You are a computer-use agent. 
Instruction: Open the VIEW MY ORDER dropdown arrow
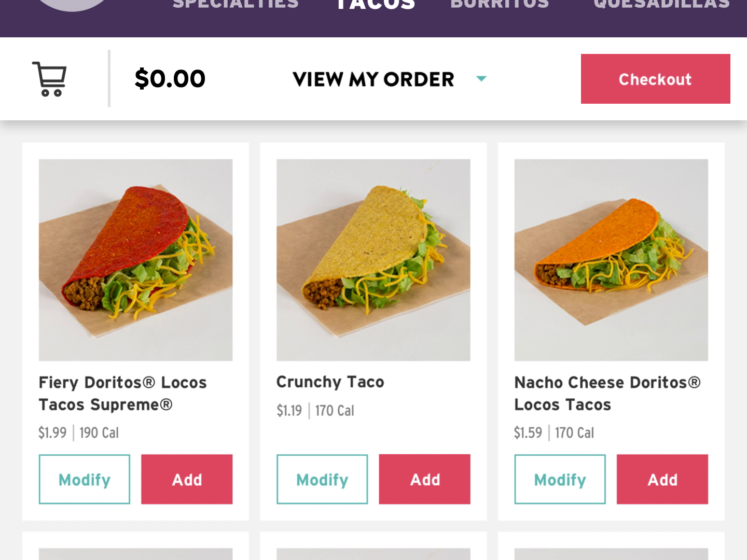(481, 79)
